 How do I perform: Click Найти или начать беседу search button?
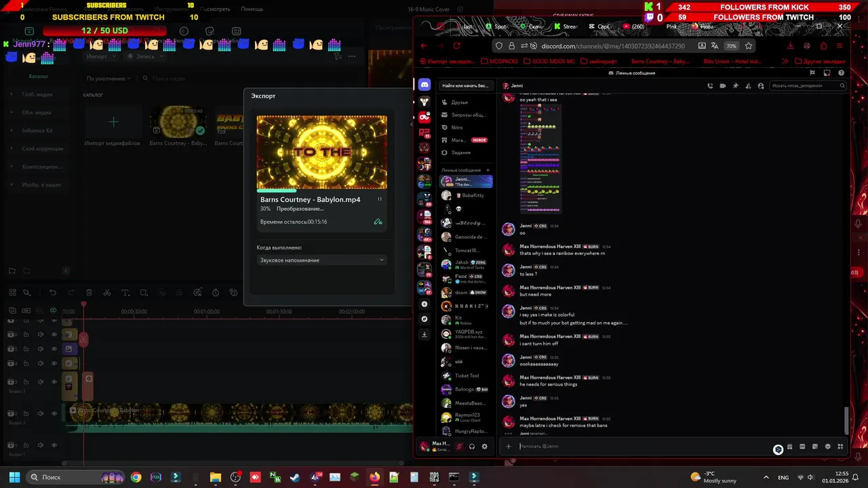[465, 86]
